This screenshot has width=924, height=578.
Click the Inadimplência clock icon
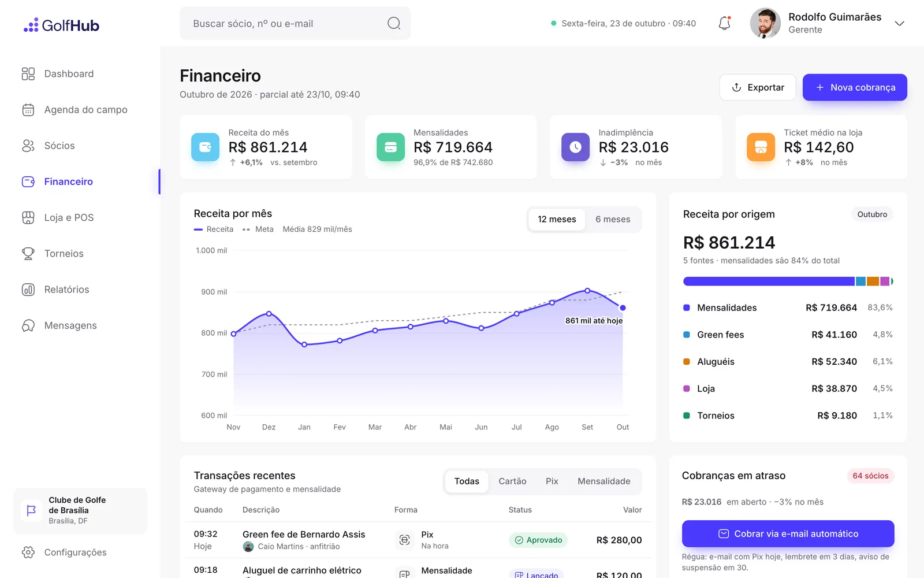click(575, 147)
